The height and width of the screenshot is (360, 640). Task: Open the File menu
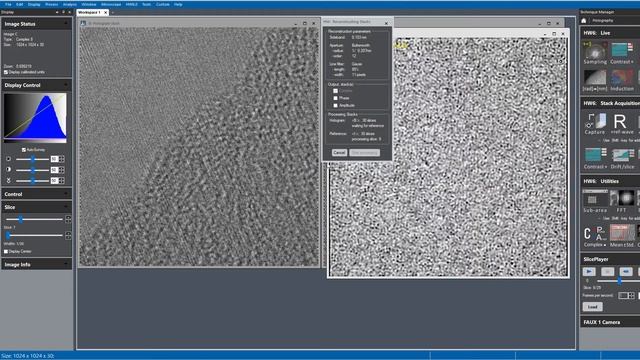[x=8, y=4]
